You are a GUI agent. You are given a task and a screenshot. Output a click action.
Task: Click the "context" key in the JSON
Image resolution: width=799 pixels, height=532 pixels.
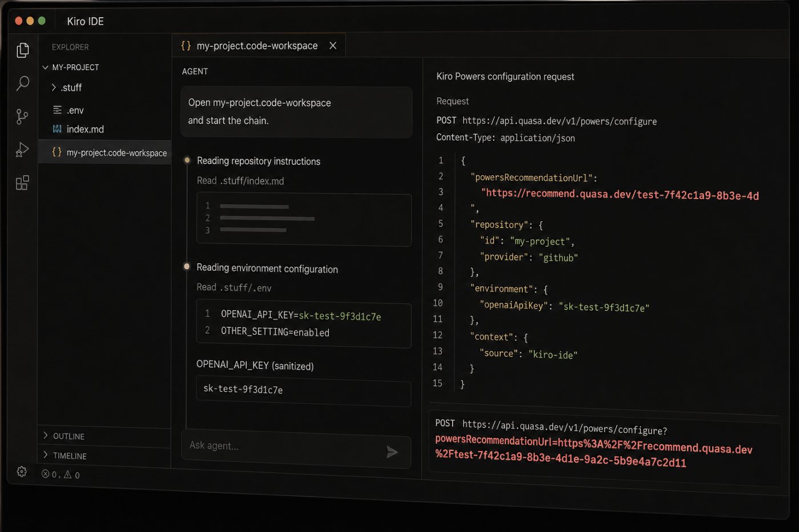tap(492, 337)
